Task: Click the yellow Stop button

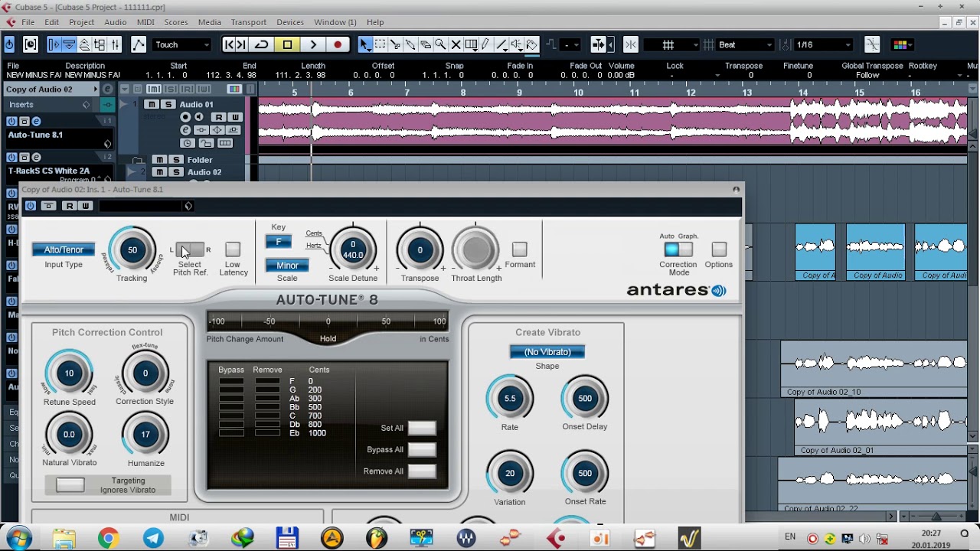Action: (287, 44)
